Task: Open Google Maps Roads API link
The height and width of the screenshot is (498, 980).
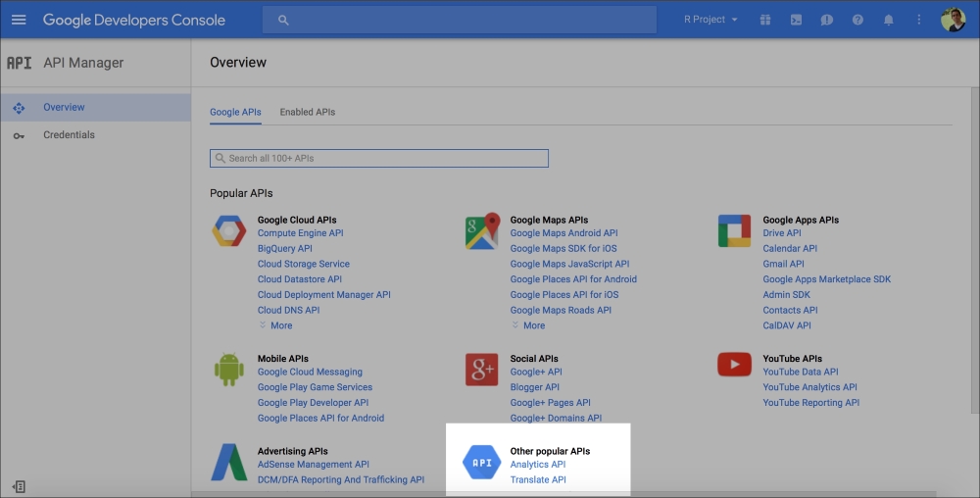Action: point(562,310)
